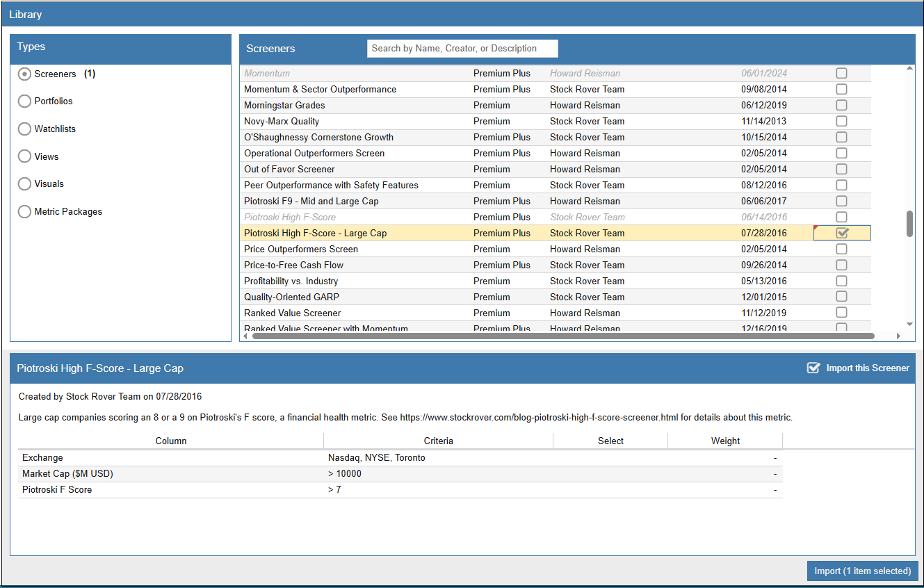Click the screener search input field
Viewport: 924px width, 588px height.
462,49
